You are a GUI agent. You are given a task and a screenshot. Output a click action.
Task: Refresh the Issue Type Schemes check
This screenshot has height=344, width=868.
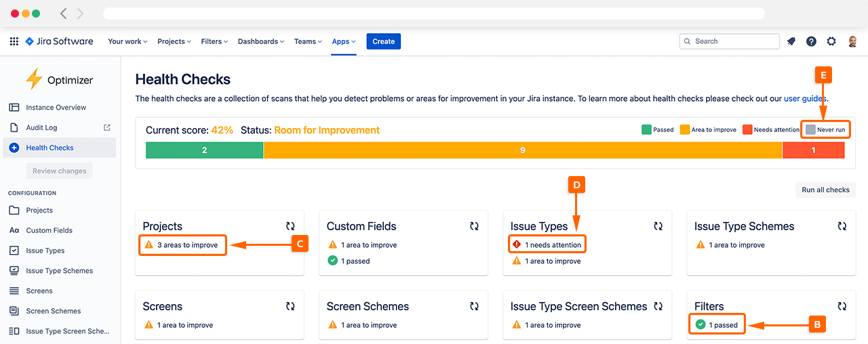tap(842, 226)
